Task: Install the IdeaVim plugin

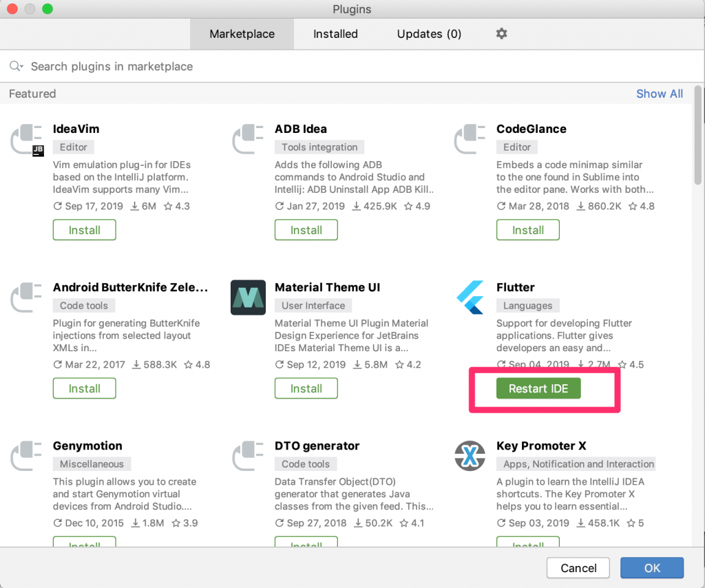Action: [85, 230]
